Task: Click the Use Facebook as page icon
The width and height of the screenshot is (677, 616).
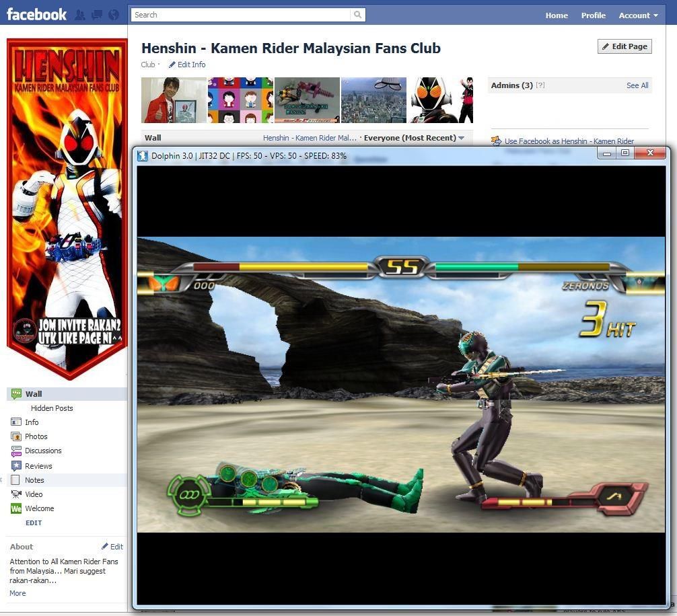Action: pos(496,141)
